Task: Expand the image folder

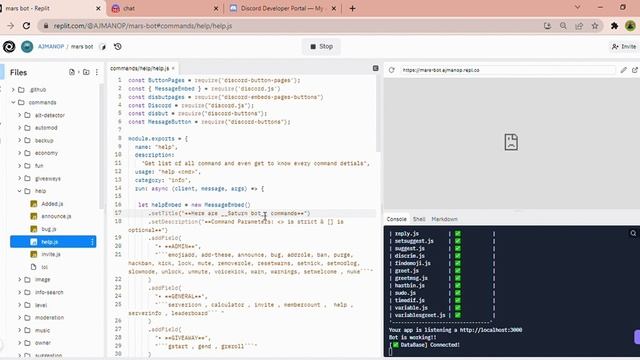Action: point(19,280)
